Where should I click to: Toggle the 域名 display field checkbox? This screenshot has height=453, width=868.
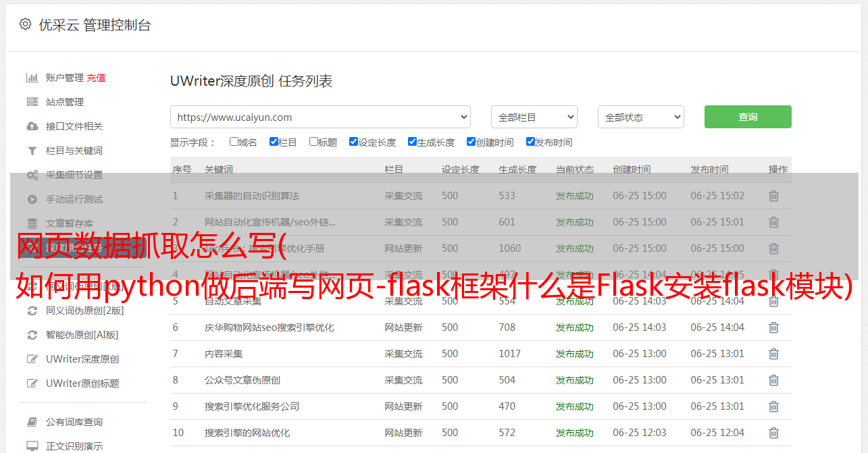coord(234,142)
